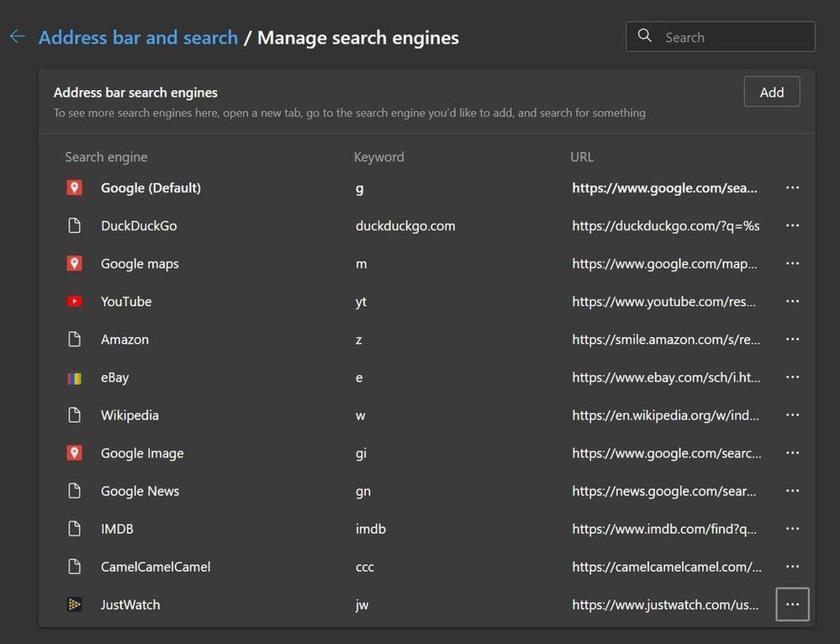
Task: Click the Google Image name
Action: (142, 454)
